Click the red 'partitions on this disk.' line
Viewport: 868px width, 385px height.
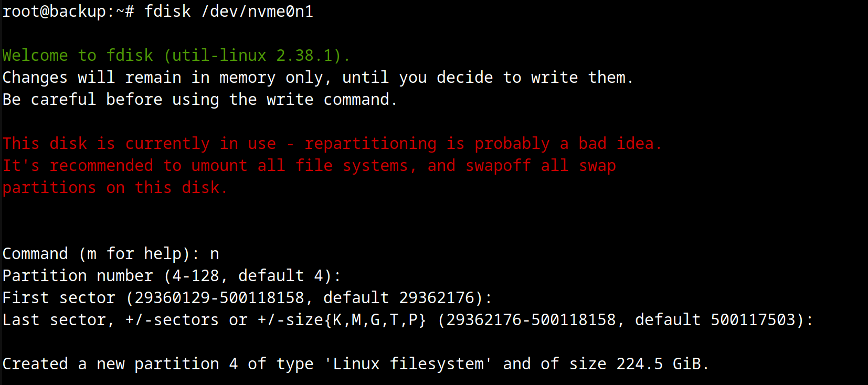[x=115, y=188]
